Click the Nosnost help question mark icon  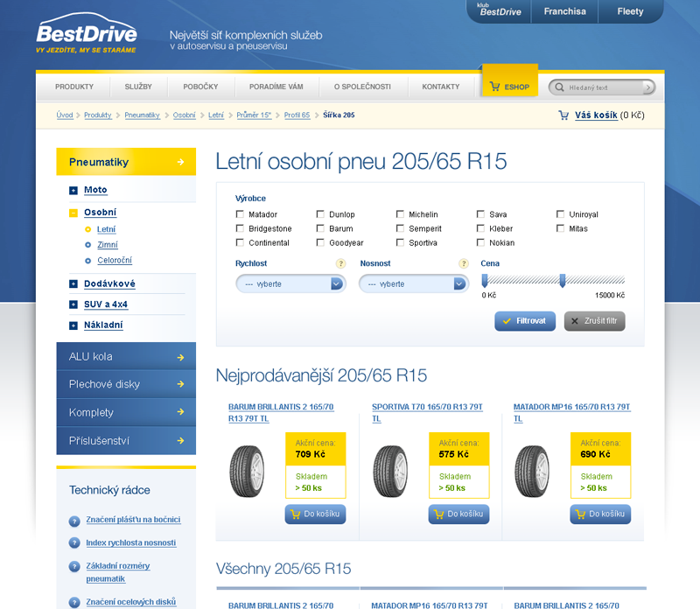(464, 263)
